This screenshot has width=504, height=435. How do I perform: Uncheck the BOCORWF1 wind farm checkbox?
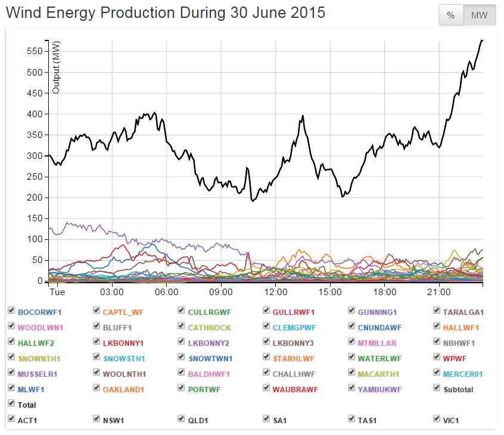[x=12, y=311]
